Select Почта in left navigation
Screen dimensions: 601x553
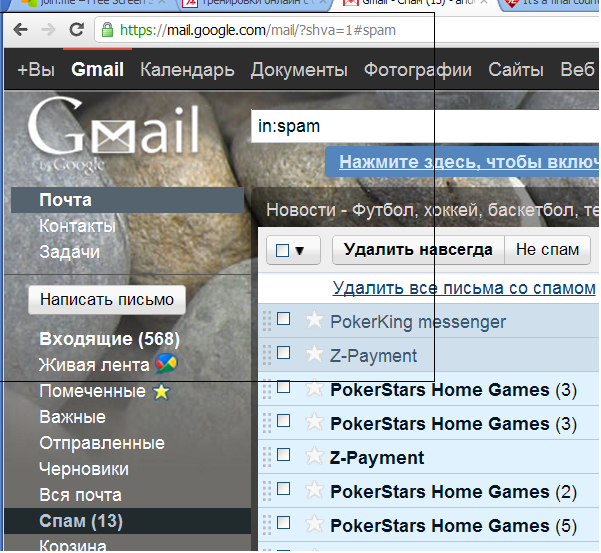[127, 200]
